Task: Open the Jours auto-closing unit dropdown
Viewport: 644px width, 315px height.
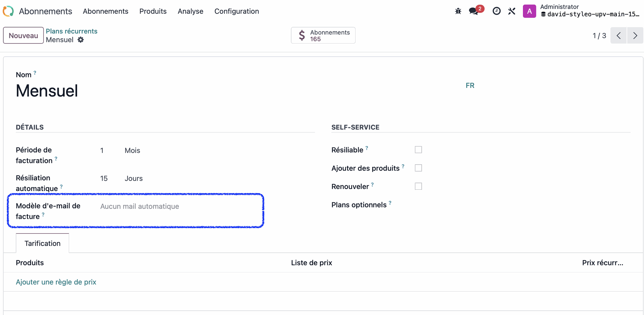Action: point(133,178)
